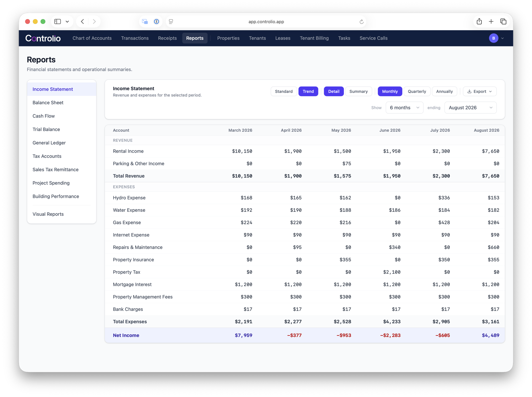Expand the chevron beside user avatar
This screenshot has height=397, width=532.
coord(502,38)
